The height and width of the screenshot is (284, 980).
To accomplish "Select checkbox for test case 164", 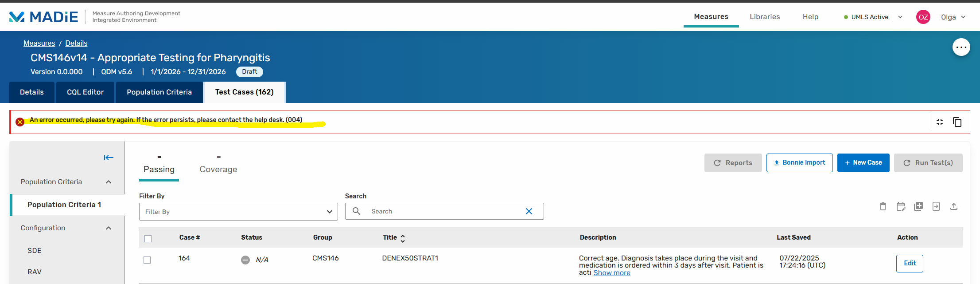I will tap(147, 260).
